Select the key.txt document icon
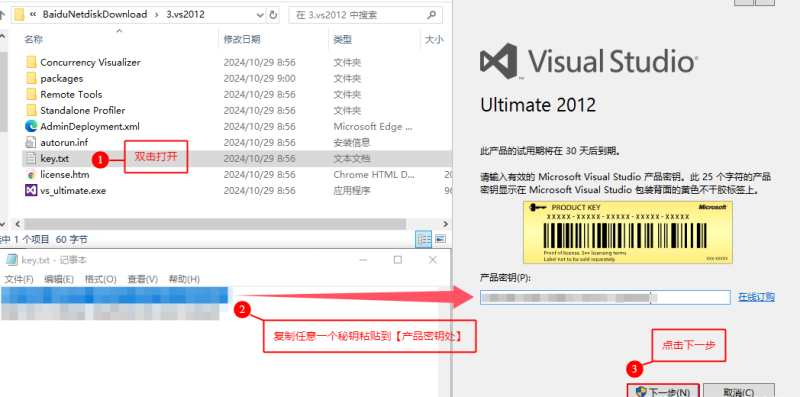Screen dimensions: 800x397 click(31, 159)
